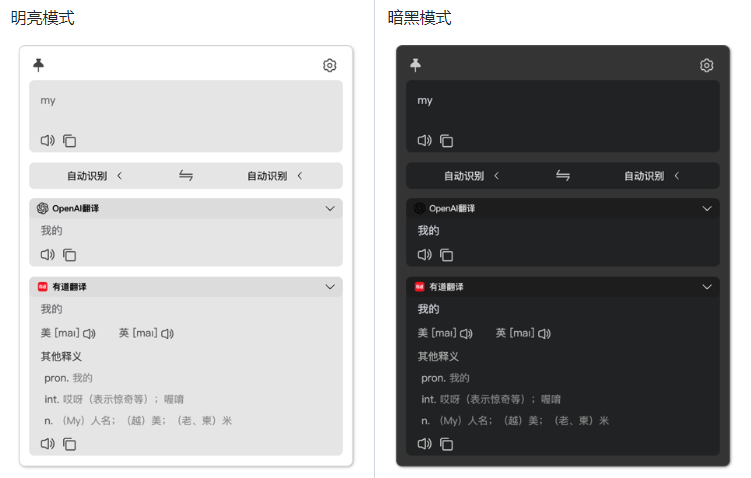752x478 pixels.
Task: Swap languages arrows in light mode
Action: tap(186, 175)
